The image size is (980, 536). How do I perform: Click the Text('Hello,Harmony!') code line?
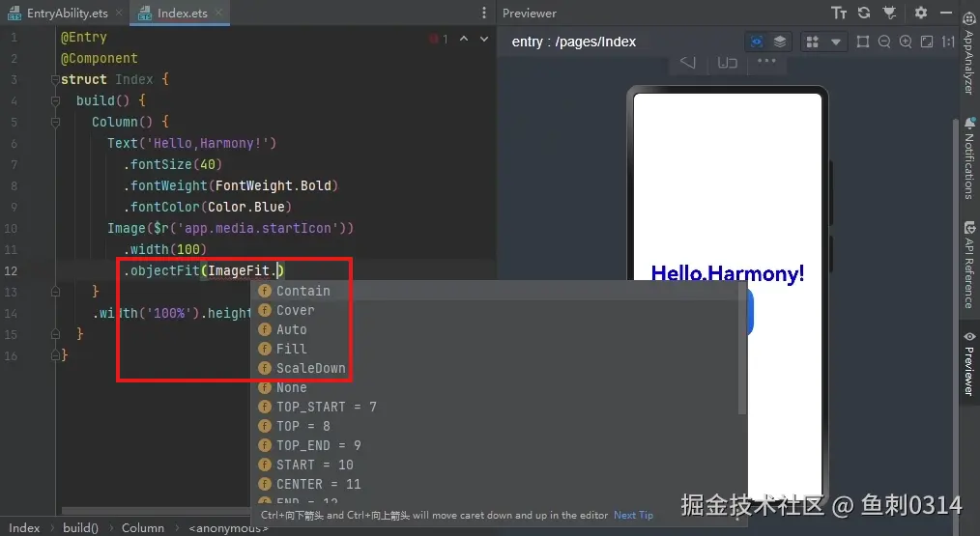[192, 143]
